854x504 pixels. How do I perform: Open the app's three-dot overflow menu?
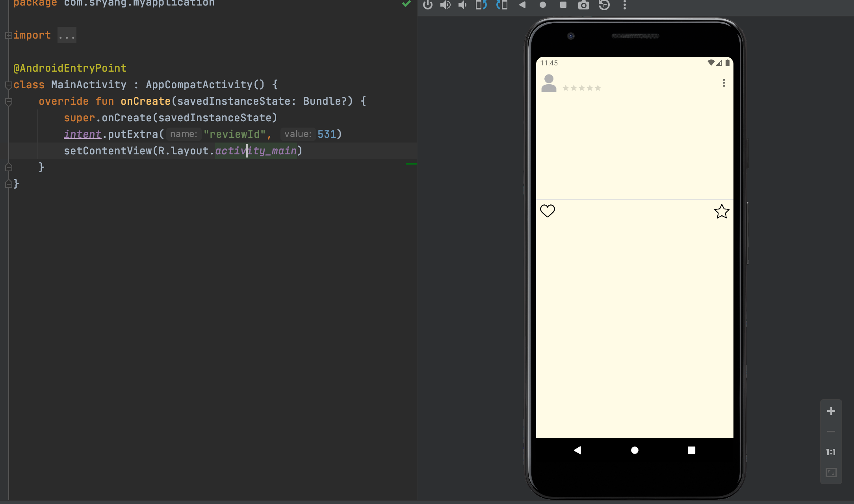pos(724,83)
